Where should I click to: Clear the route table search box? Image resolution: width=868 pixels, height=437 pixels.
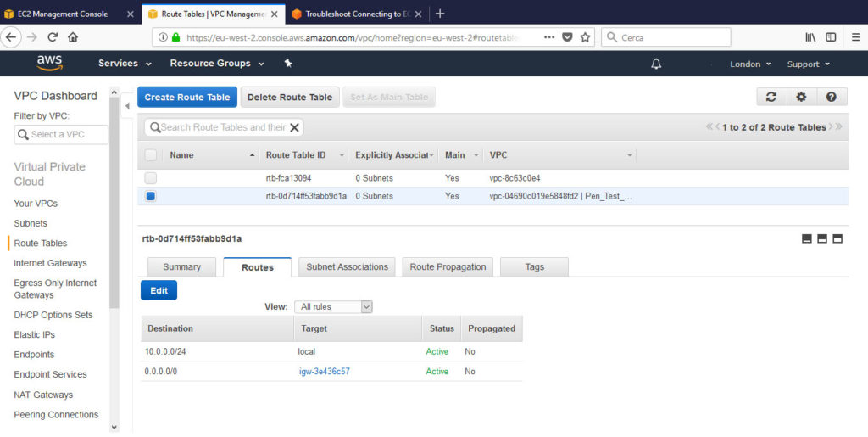tap(294, 127)
